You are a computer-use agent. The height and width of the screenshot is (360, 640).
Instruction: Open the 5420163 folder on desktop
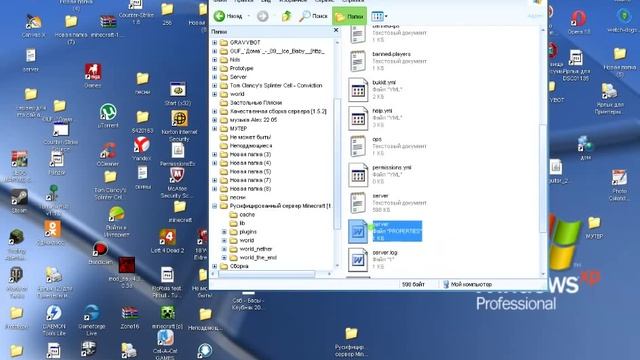pyautogui.click(x=142, y=122)
